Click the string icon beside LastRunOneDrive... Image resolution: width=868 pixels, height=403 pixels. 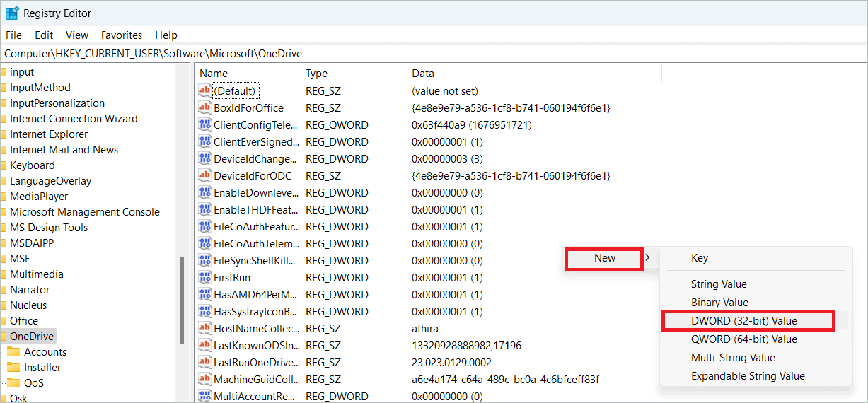[x=205, y=362]
